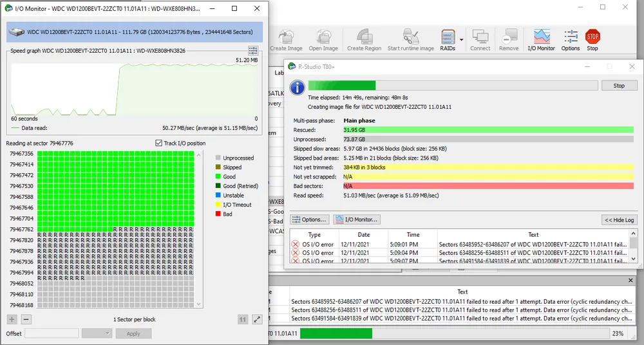
Task: Toggle Track I/O position checkbox
Action: tap(159, 143)
